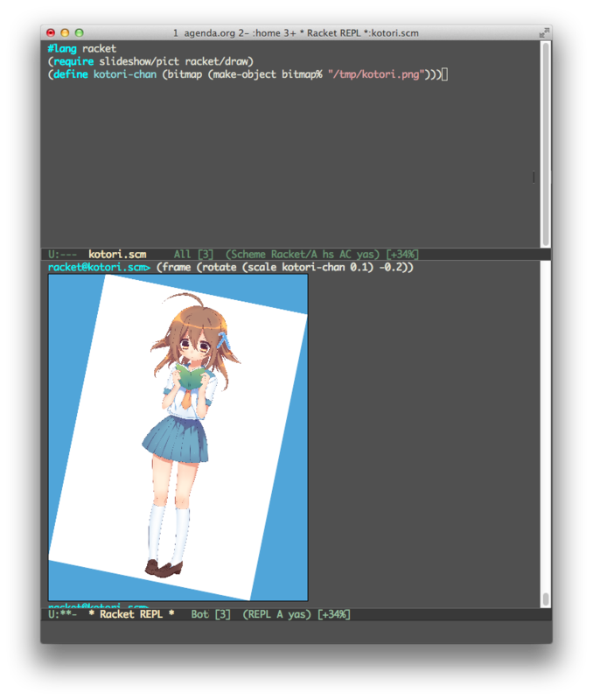
Task: Click "bitmap%" class name in the source
Action: (302, 74)
